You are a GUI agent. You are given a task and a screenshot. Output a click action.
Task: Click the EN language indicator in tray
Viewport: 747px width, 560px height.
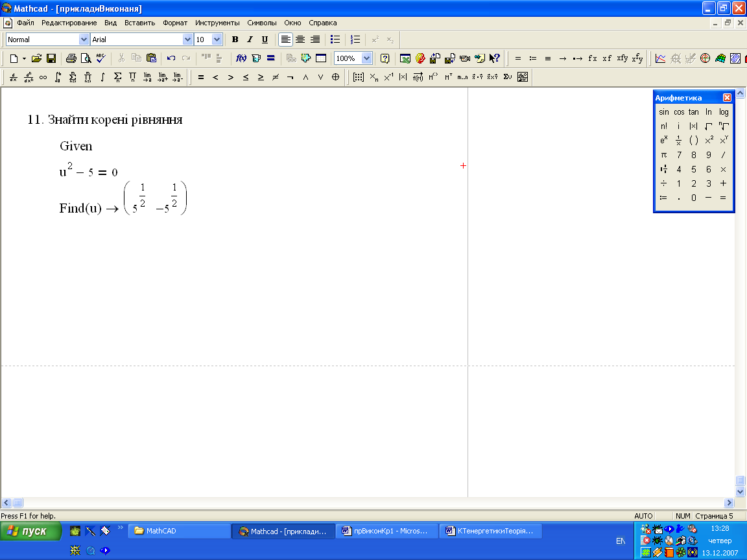tap(621, 541)
